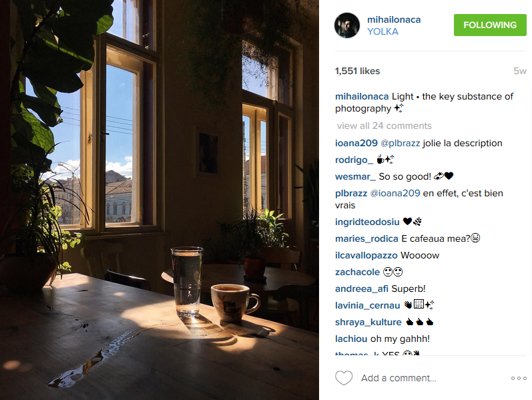The width and height of the screenshot is (532, 400).
Task: Like the post with the heart icon
Action: click(344, 378)
